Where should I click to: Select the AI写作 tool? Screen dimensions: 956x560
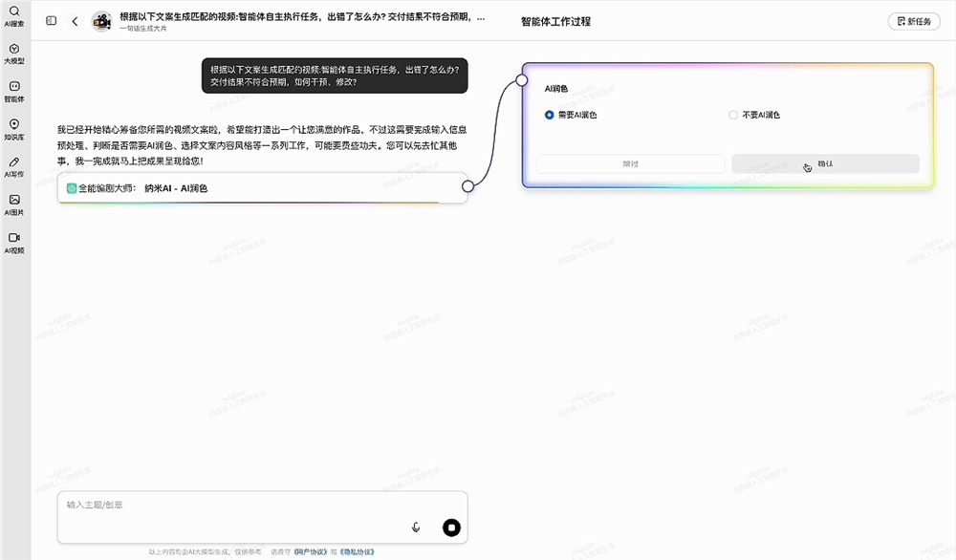tap(13, 167)
